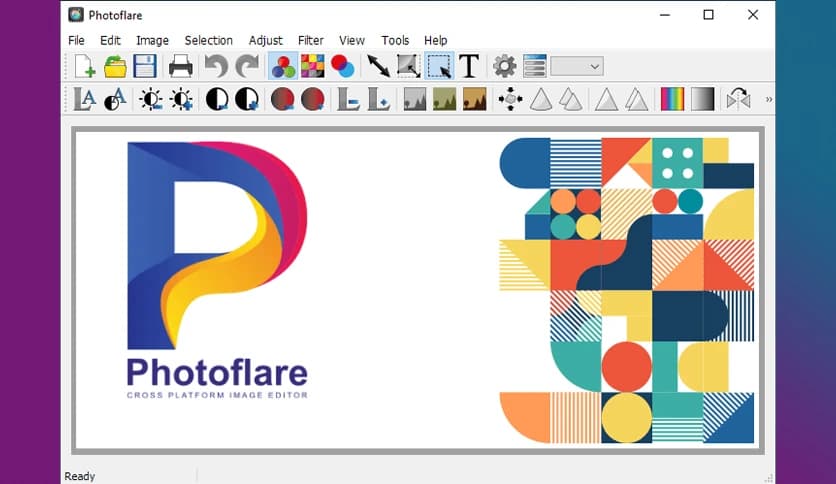Viewport: 836px width, 484px height.
Task: Decrease saturation with red sphere minus icon
Action: click(283, 99)
